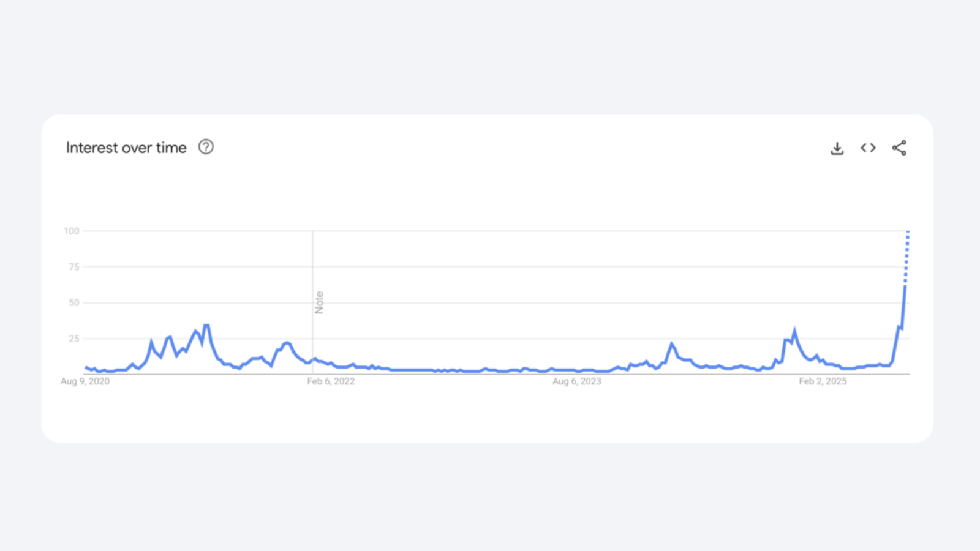Open the help tooltip beside Interest over time
980x551 pixels.
pyautogui.click(x=206, y=147)
